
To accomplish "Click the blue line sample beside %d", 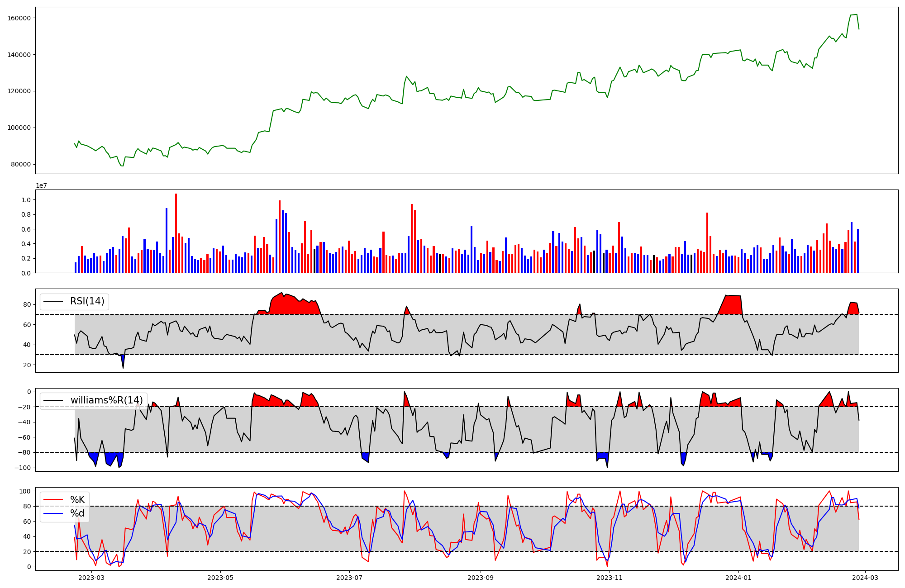I will click(52, 513).
